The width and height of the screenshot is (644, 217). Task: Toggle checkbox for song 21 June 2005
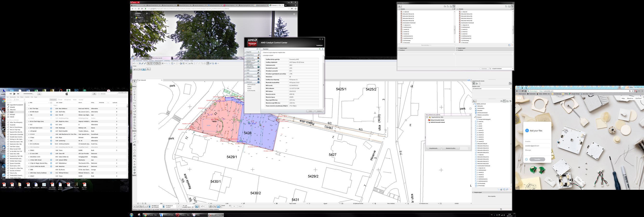click(x=29, y=153)
